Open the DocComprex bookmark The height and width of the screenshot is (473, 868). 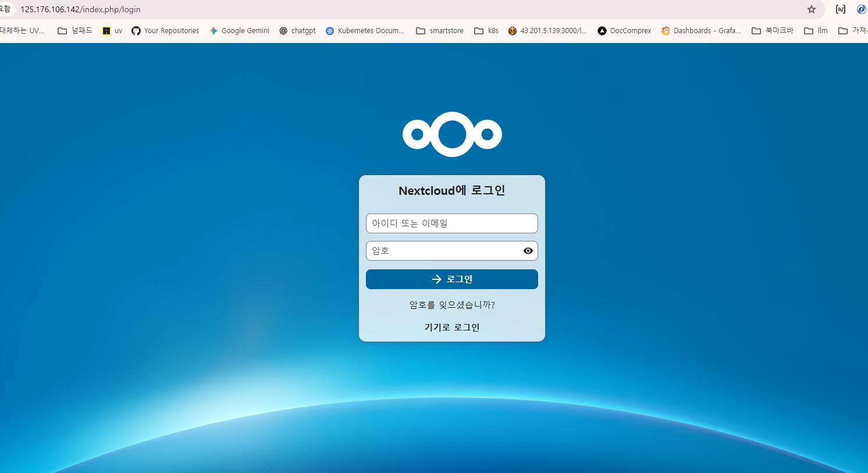624,31
